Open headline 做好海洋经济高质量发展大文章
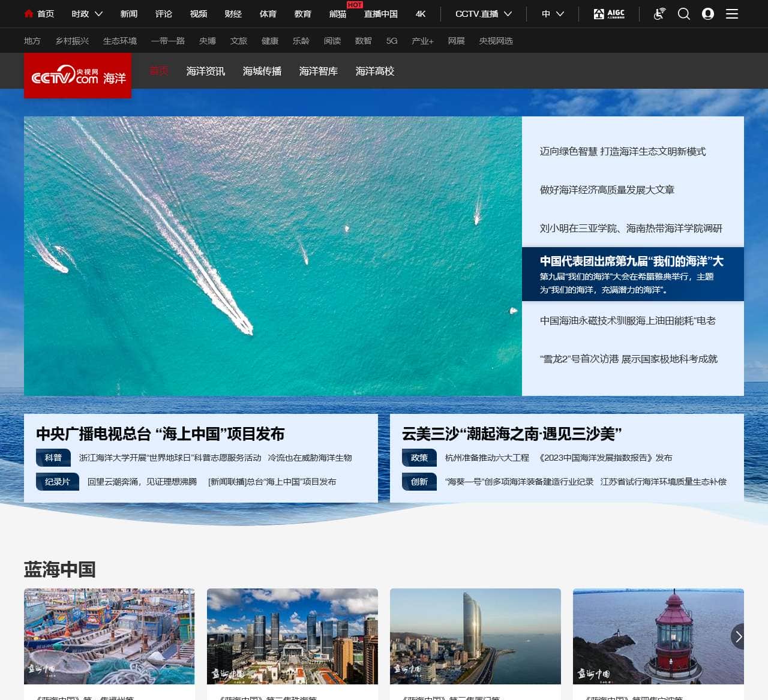This screenshot has width=768, height=700. [x=607, y=190]
